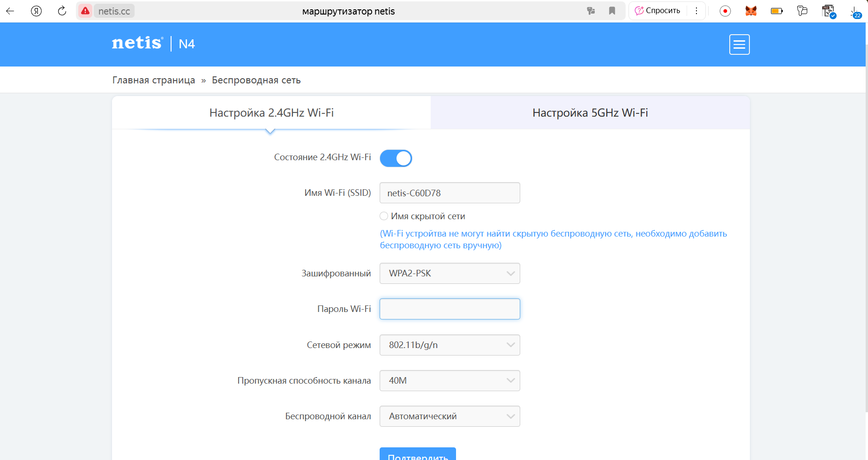Open the channel bandwidth 40M dropdown

pyautogui.click(x=450, y=380)
